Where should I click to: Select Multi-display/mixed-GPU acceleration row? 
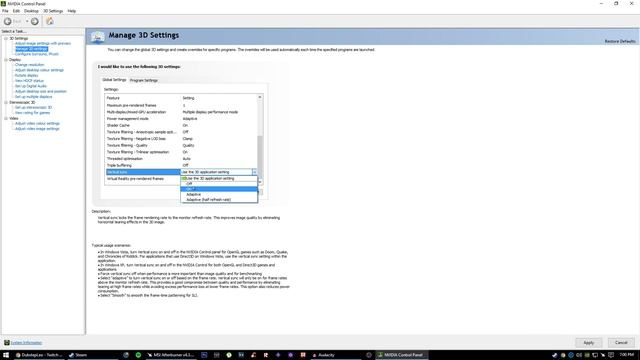[x=181, y=112]
